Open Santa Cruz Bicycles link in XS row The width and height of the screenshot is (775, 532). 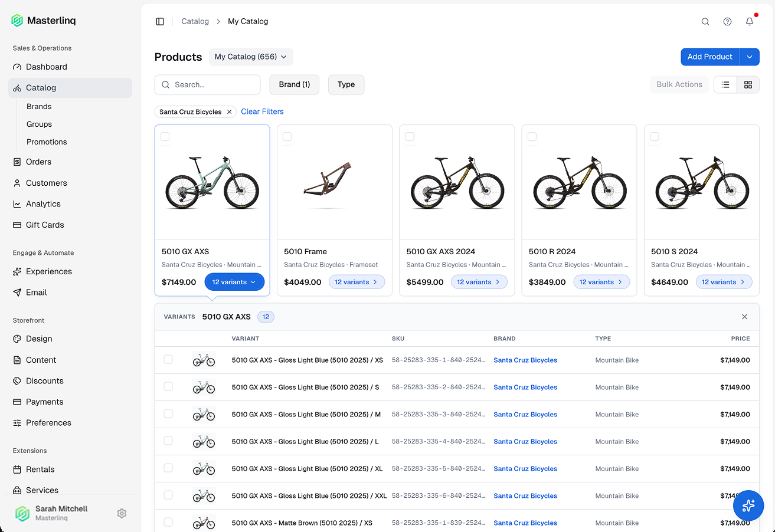click(x=525, y=360)
